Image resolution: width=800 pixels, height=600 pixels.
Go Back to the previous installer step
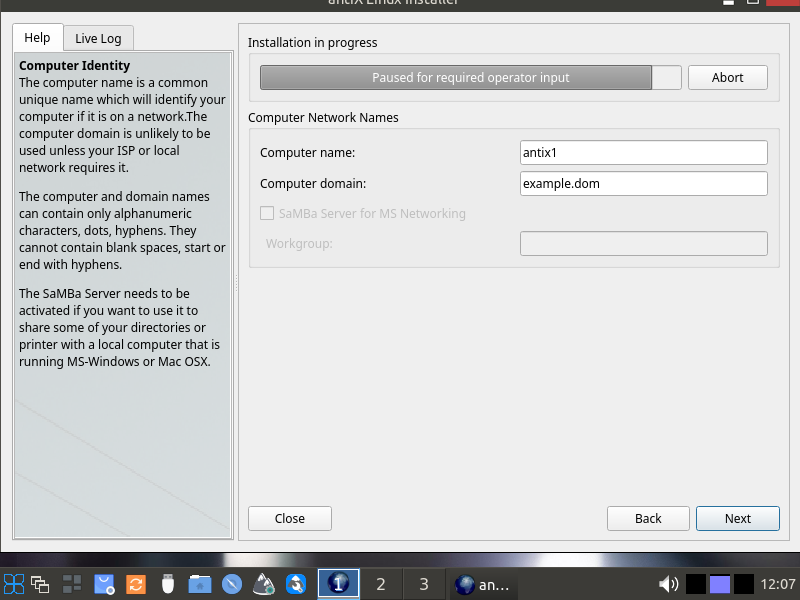point(648,518)
